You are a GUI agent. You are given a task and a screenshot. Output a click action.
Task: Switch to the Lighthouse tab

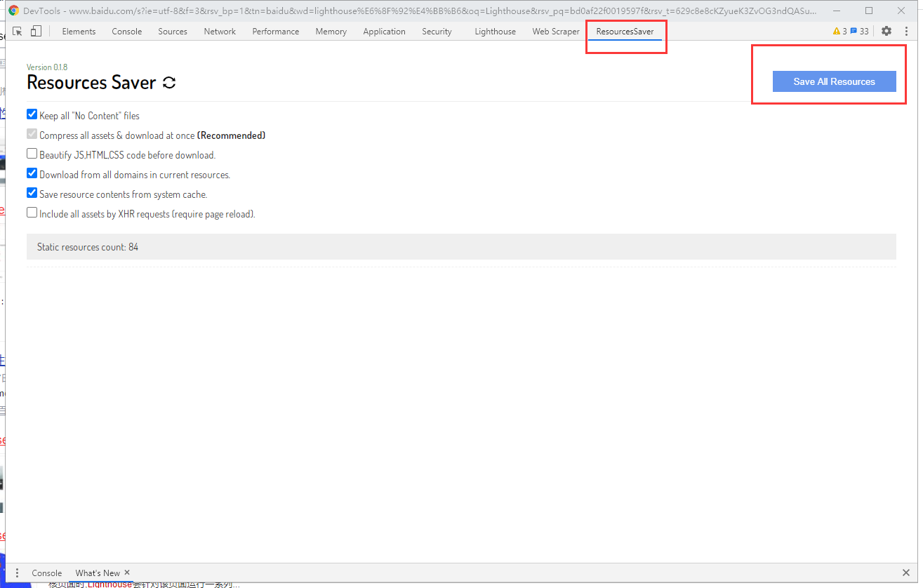[496, 32]
